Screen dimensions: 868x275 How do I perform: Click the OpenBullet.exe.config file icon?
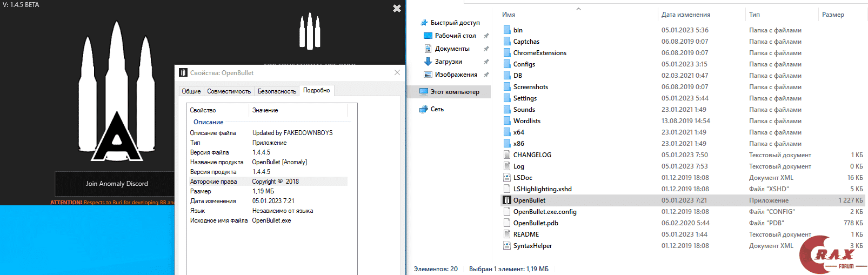coord(507,212)
